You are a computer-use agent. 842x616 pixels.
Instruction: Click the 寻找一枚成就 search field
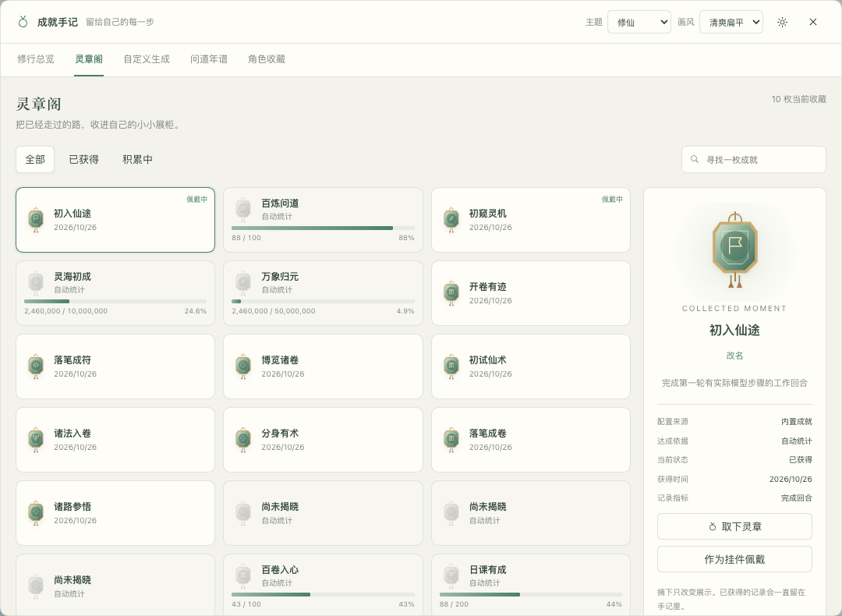(x=753, y=160)
